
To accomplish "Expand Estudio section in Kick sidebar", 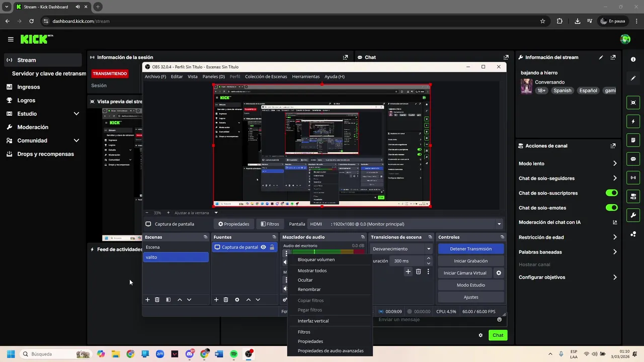I will 76,114.
